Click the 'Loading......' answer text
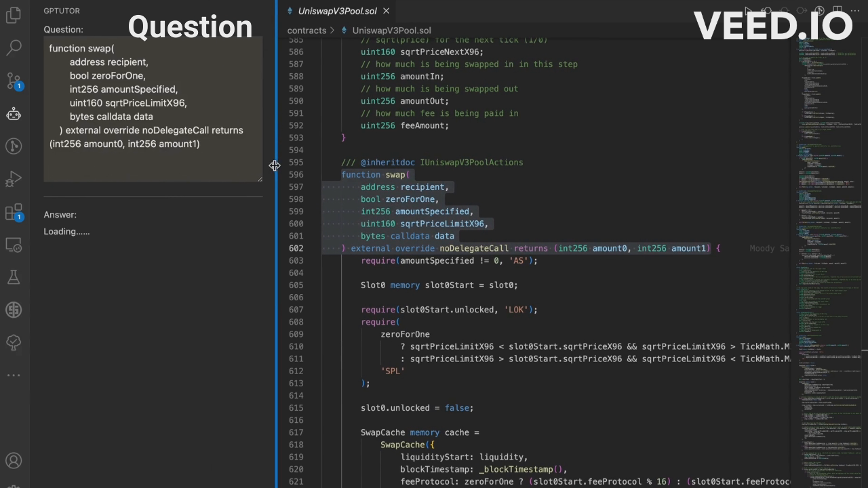 [66, 231]
